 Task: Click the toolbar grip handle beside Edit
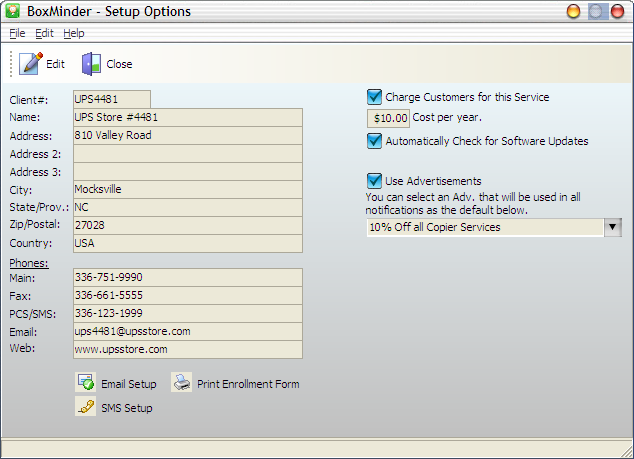click(x=11, y=64)
